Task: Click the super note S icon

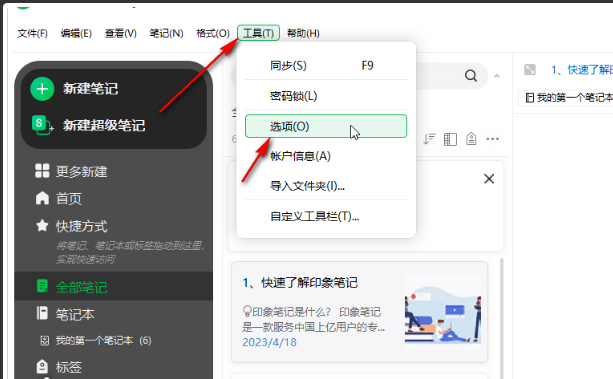Action: pyautogui.click(x=42, y=125)
